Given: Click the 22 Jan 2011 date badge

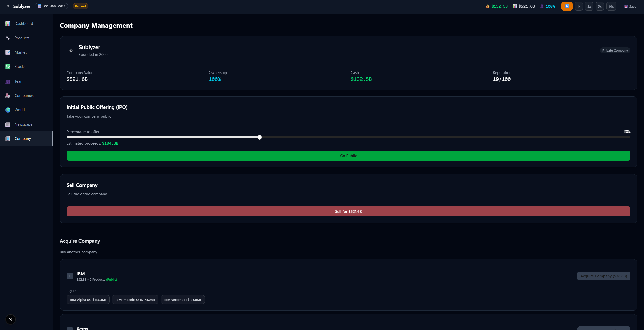Looking at the screenshot, I should click(52, 6).
